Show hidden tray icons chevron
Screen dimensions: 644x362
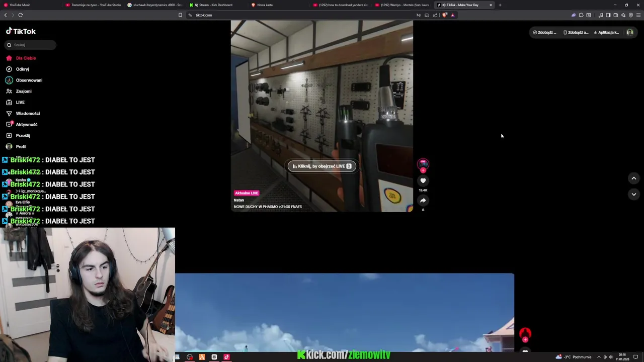tap(599, 357)
